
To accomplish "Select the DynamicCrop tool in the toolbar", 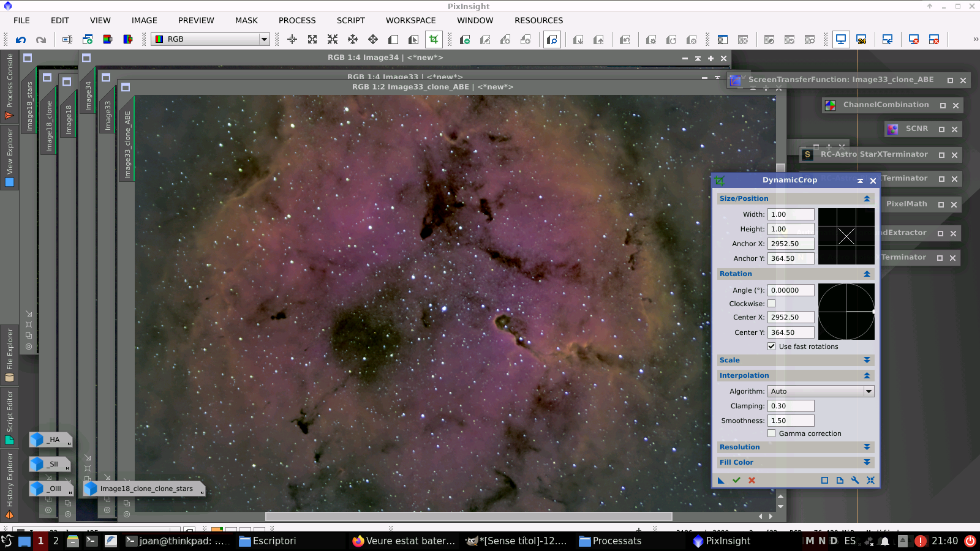I will 434,39.
